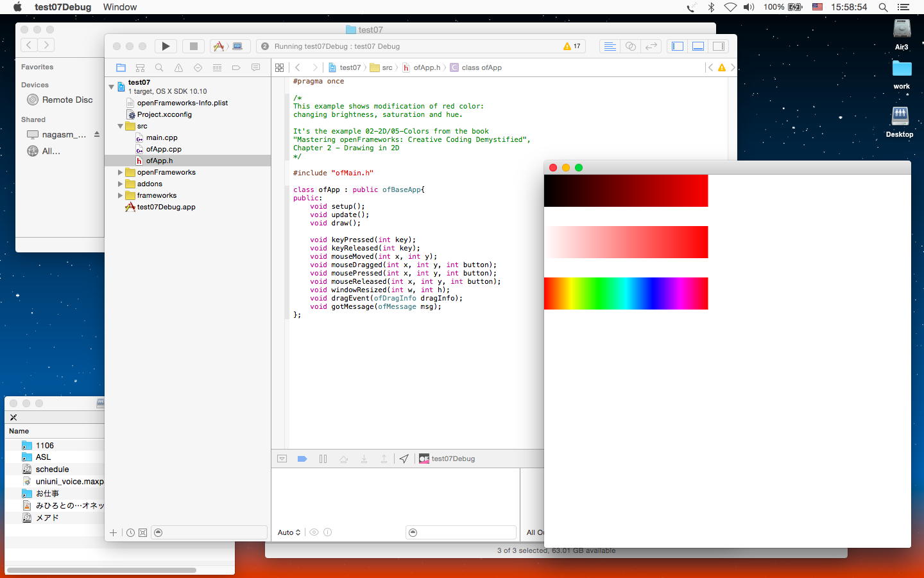Open the issue navigator warning triangle icon
This screenshot has height=578, width=924.
[x=178, y=67]
